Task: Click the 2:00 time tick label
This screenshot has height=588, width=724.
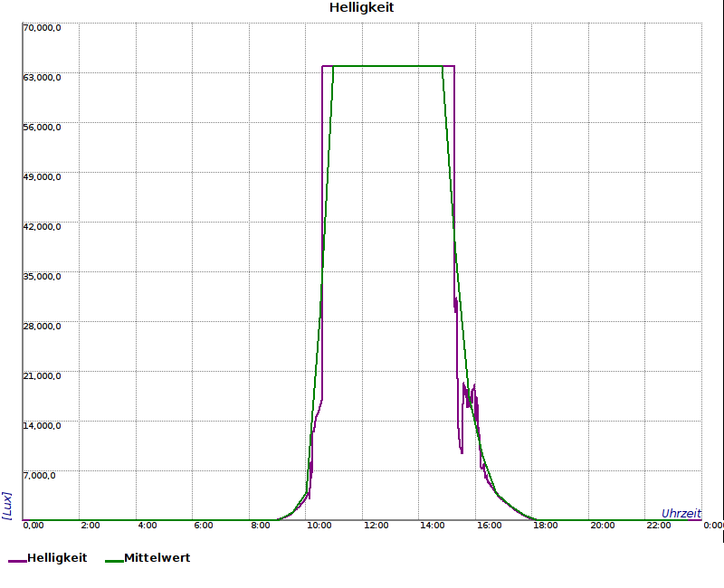Action: (x=90, y=526)
